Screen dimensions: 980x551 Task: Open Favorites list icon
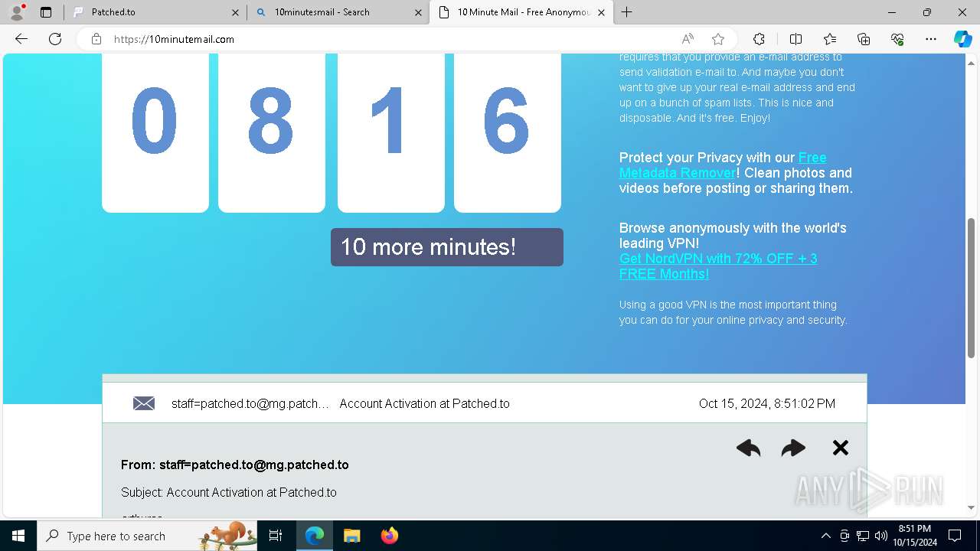[830, 39]
